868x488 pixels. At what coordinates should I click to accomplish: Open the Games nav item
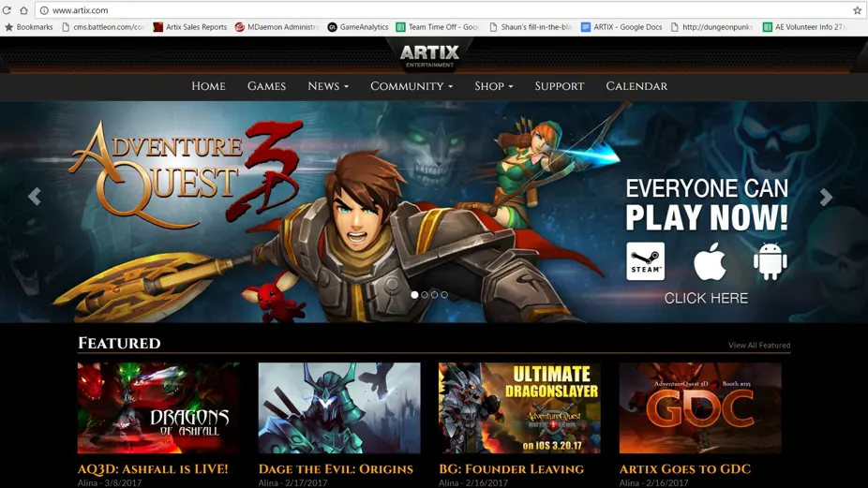pos(266,86)
